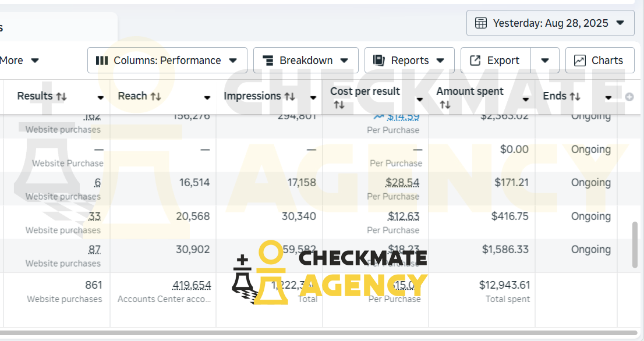Sort by Ends column
This screenshot has height=341, width=644.
[575, 97]
